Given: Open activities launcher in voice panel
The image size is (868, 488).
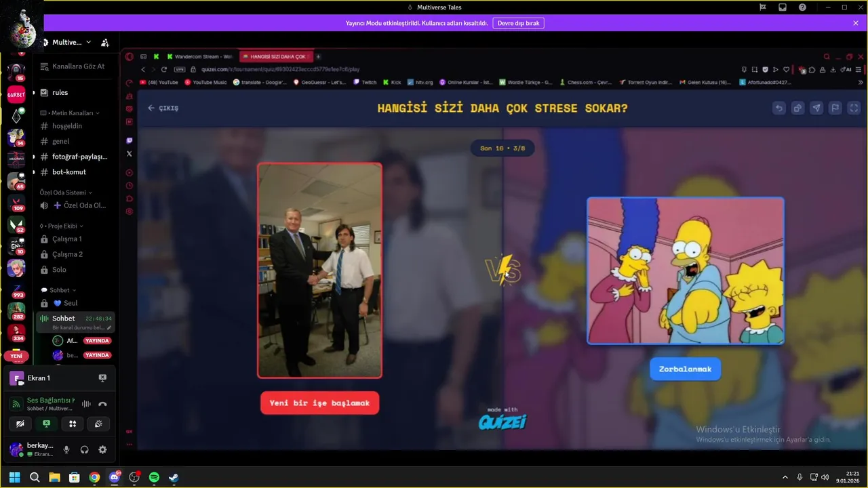Looking at the screenshot, I should [73, 424].
